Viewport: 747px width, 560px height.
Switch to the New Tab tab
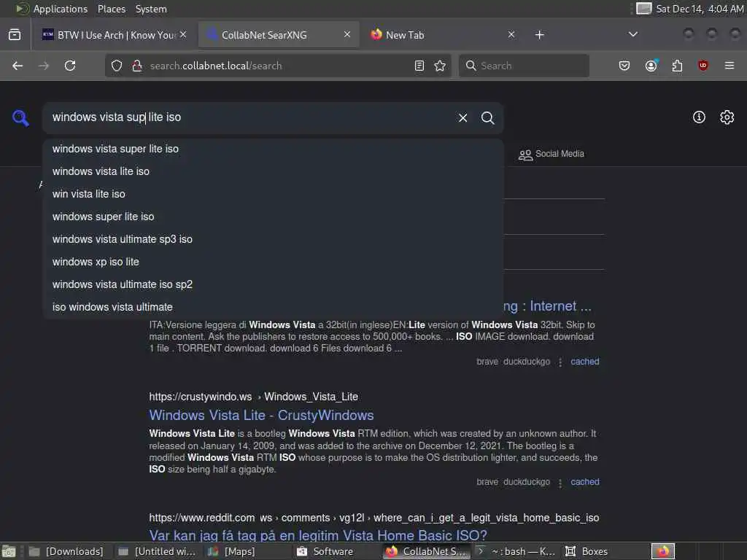tap(443, 35)
